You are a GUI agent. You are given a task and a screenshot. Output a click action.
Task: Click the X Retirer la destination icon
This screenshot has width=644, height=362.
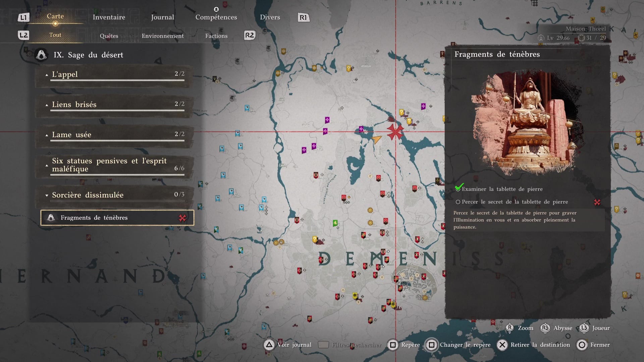[x=502, y=345]
